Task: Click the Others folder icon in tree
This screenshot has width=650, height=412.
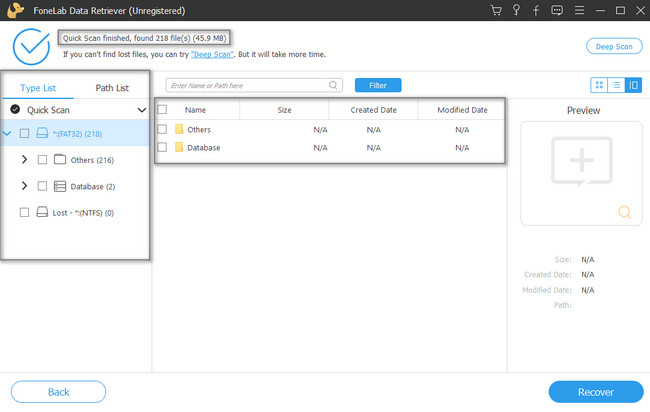Action: (60, 159)
